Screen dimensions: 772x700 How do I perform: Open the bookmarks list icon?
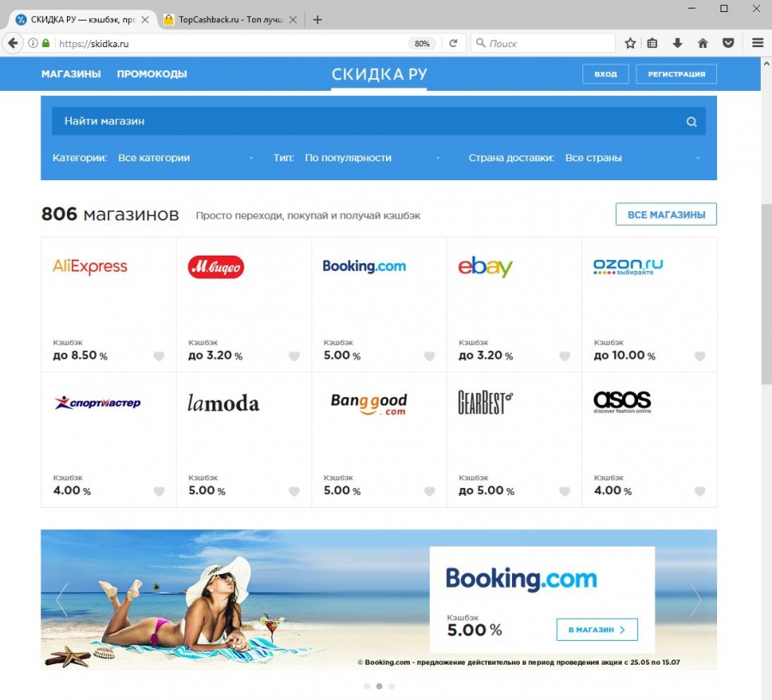653,43
